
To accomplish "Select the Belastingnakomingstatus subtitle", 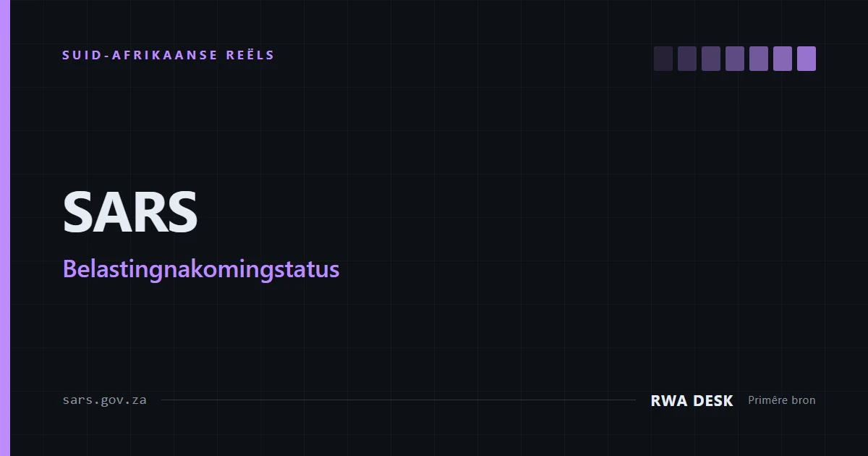I will click(x=201, y=269).
